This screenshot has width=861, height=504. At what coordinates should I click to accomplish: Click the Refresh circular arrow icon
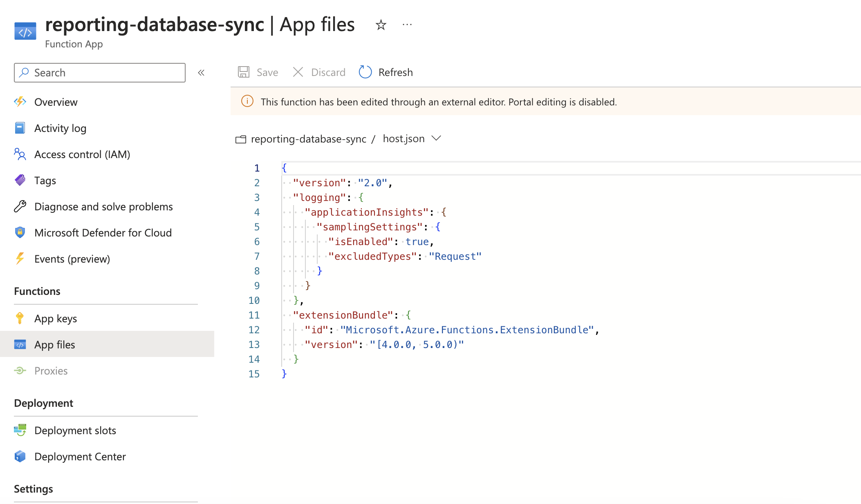(365, 72)
